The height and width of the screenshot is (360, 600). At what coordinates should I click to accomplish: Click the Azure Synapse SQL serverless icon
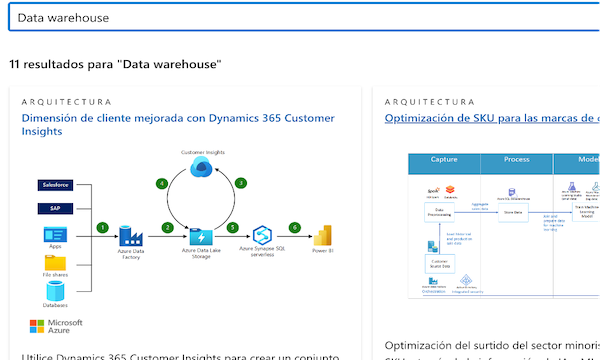[262, 235]
